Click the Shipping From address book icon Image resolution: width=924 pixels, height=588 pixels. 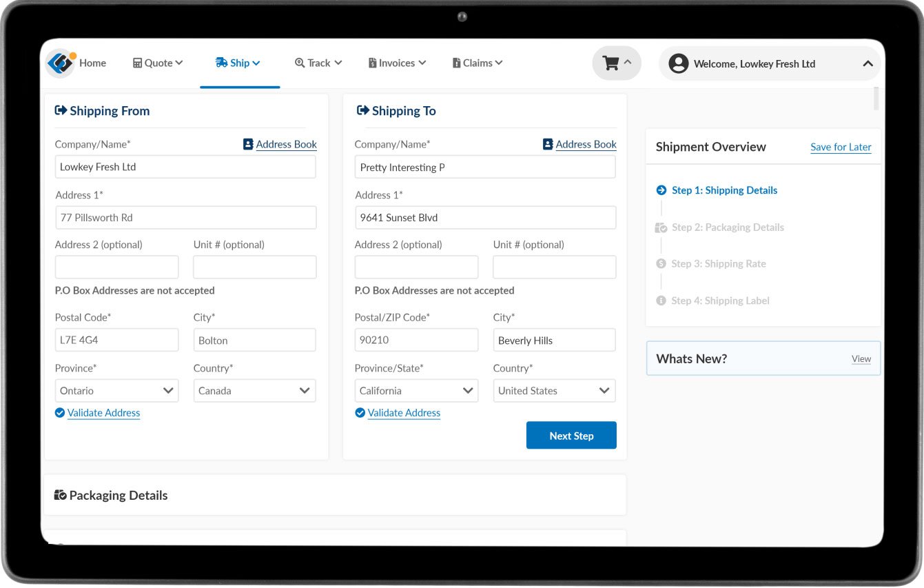click(x=248, y=144)
